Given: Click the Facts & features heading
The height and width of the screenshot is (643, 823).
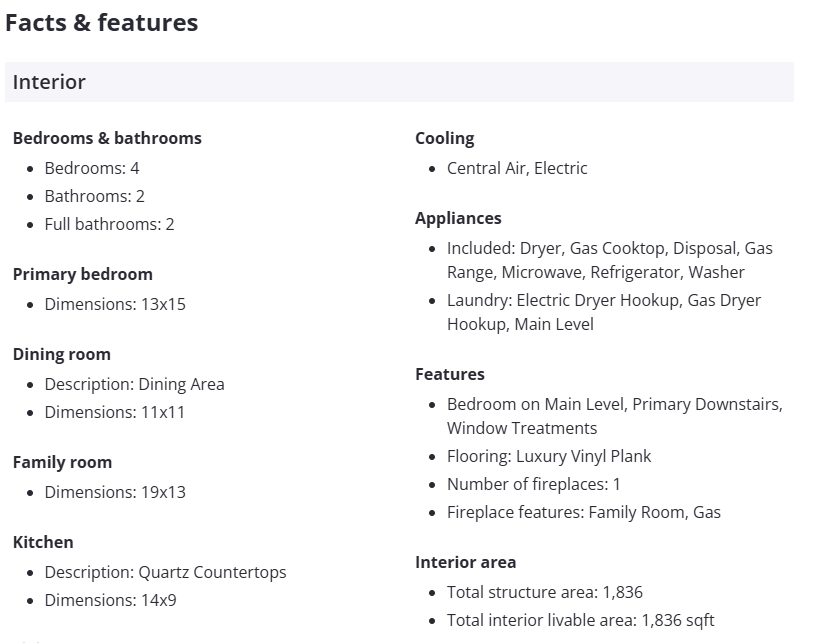Looking at the screenshot, I should coord(101,23).
